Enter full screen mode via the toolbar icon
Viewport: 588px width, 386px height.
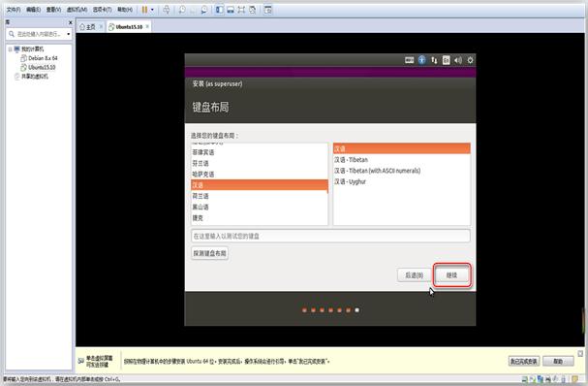click(241, 10)
